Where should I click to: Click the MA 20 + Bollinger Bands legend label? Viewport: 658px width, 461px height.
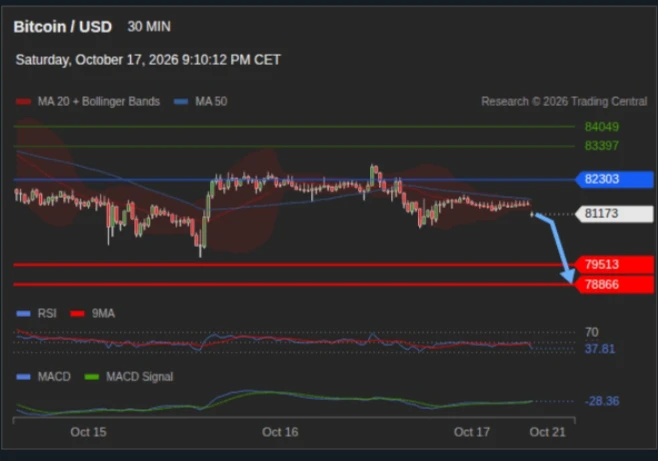[99, 102]
